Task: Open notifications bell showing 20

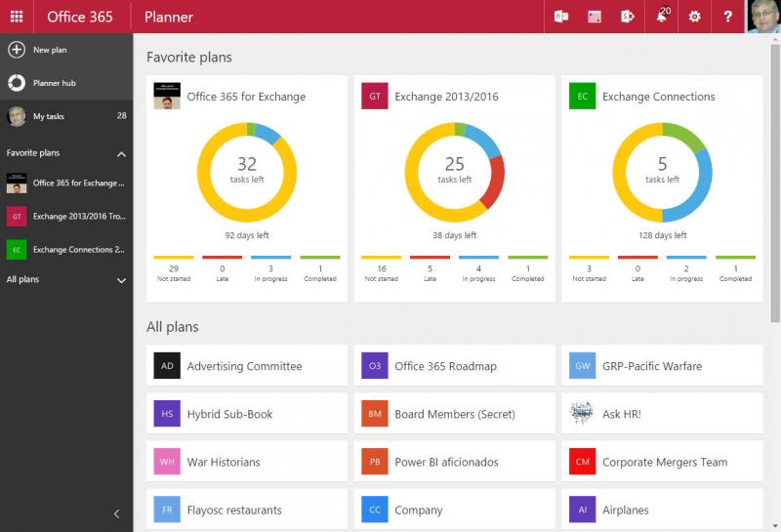Action: pyautogui.click(x=662, y=16)
